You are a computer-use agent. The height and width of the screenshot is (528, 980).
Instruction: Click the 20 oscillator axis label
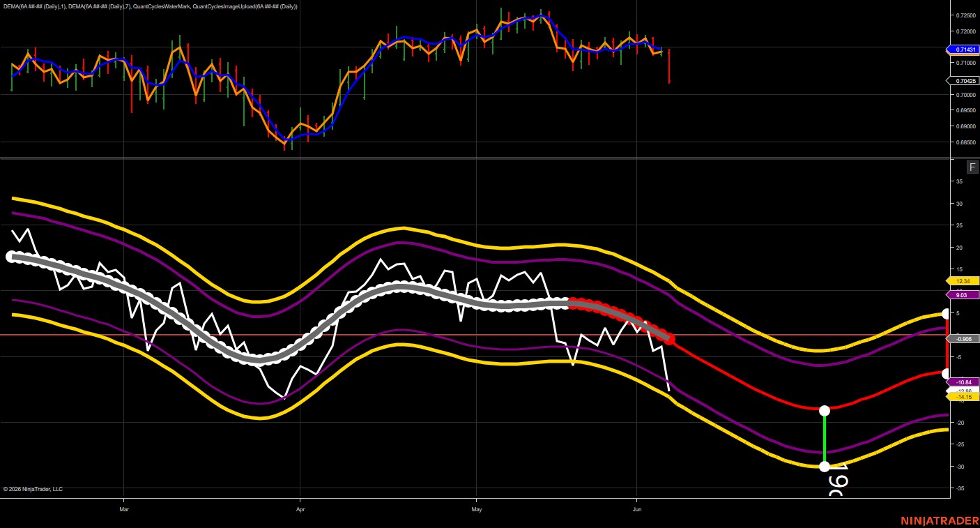[960, 248]
